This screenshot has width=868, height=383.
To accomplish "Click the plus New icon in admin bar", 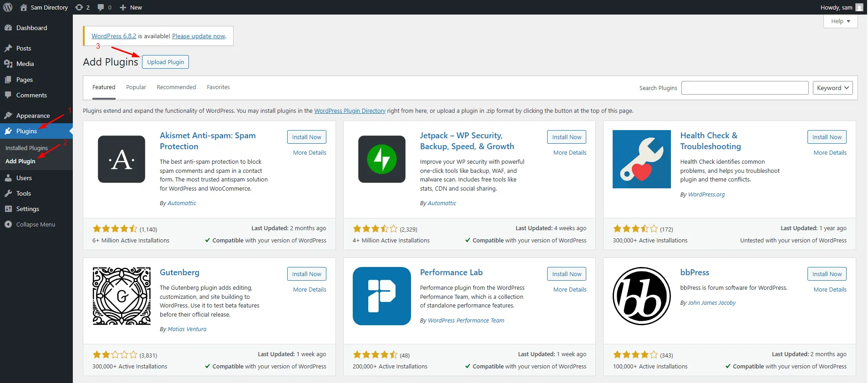I will click(123, 7).
